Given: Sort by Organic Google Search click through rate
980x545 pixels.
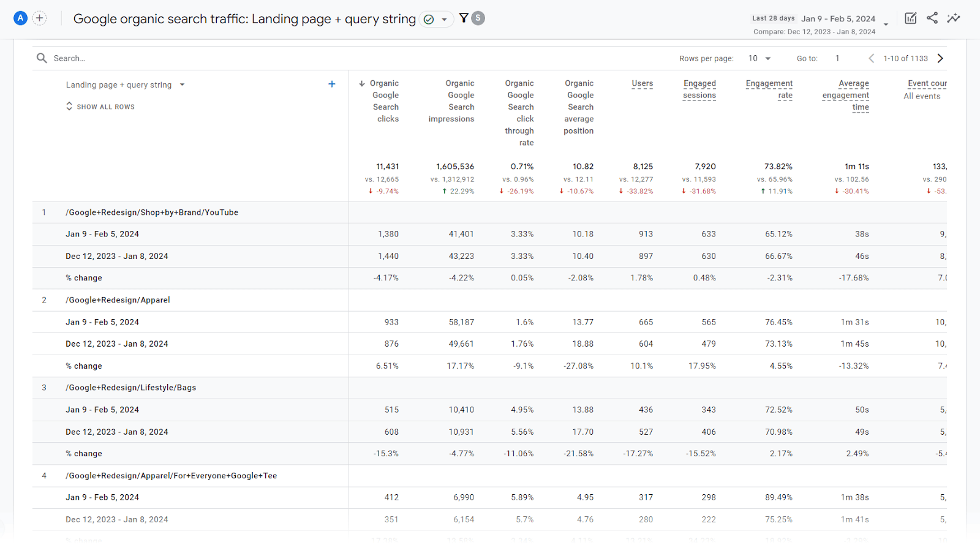Looking at the screenshot, I should pos(519,113).
